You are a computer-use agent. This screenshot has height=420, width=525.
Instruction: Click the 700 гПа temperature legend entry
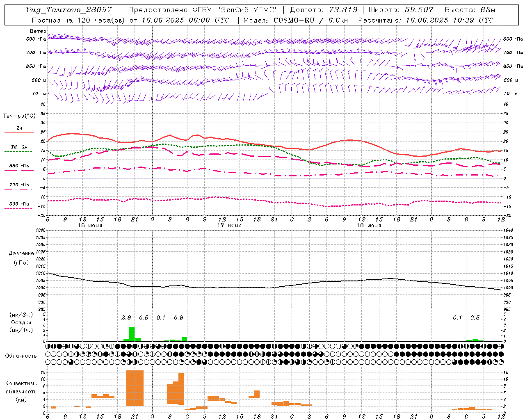coord(19,185)
